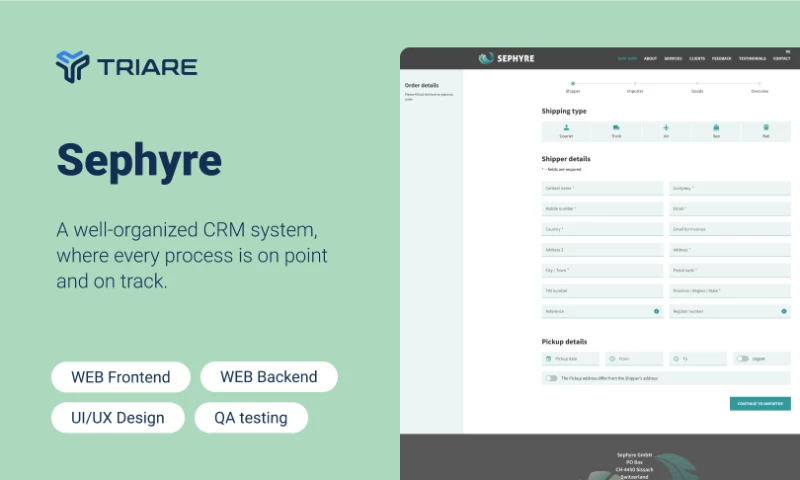The image size is (800, 480).
Task: Click the Continue to Importer button
Action: [x=760, y=404]
